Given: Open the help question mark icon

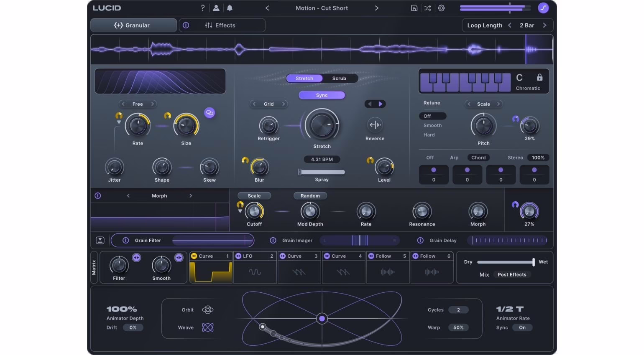Looking at the screenshot, I should coord(203,8).
